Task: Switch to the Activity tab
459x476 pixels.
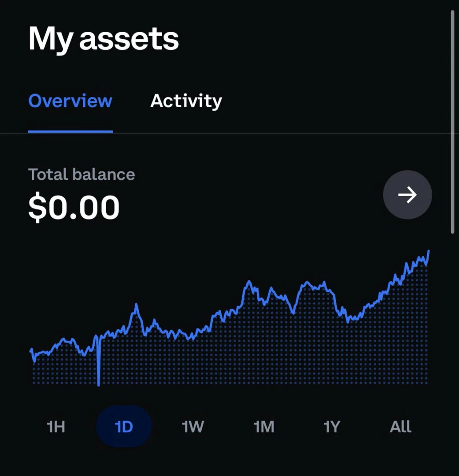Action: coord(186,101)
